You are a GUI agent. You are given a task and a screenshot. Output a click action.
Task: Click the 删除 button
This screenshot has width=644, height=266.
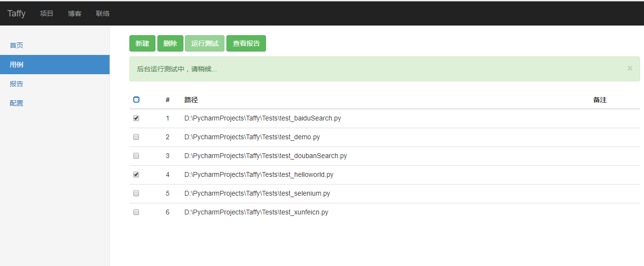click(170, 43)
